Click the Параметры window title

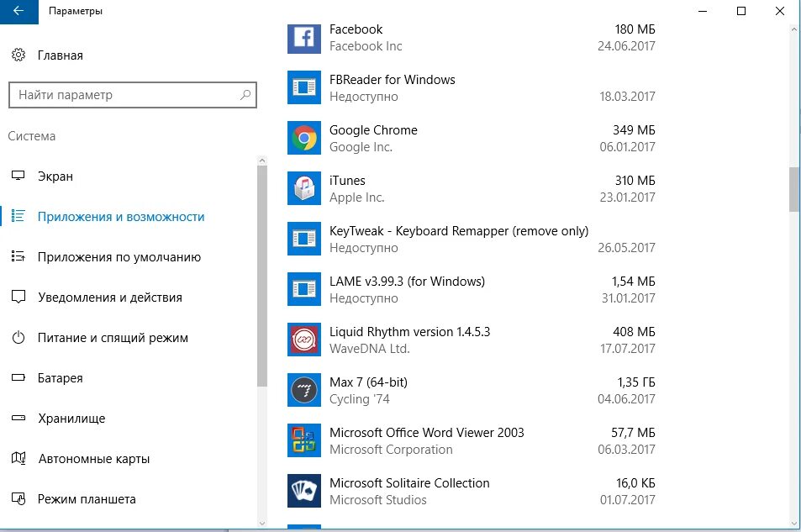pyautogui.click(x=75, y=11)
